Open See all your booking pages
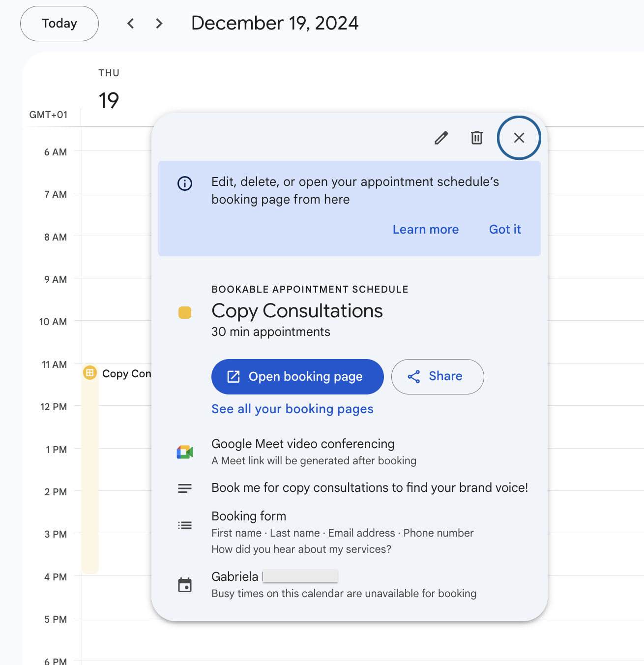 (292, 409)
